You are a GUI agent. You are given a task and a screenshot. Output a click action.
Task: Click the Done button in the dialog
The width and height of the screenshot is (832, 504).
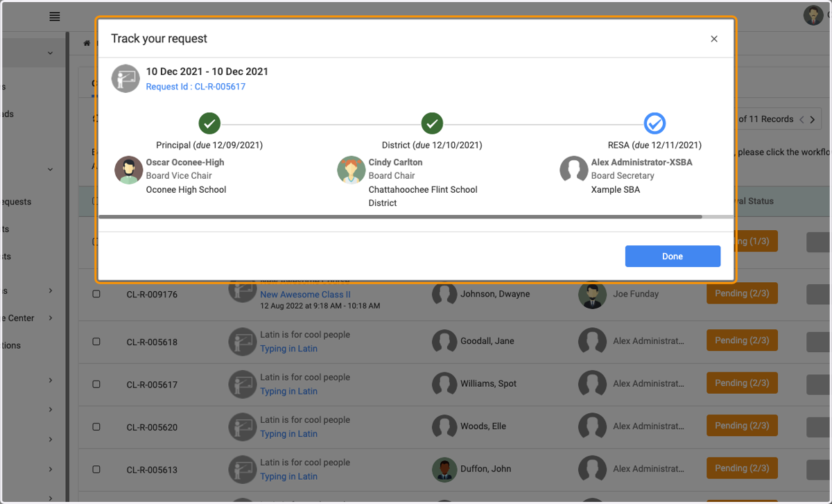click(x=673, y=256)
